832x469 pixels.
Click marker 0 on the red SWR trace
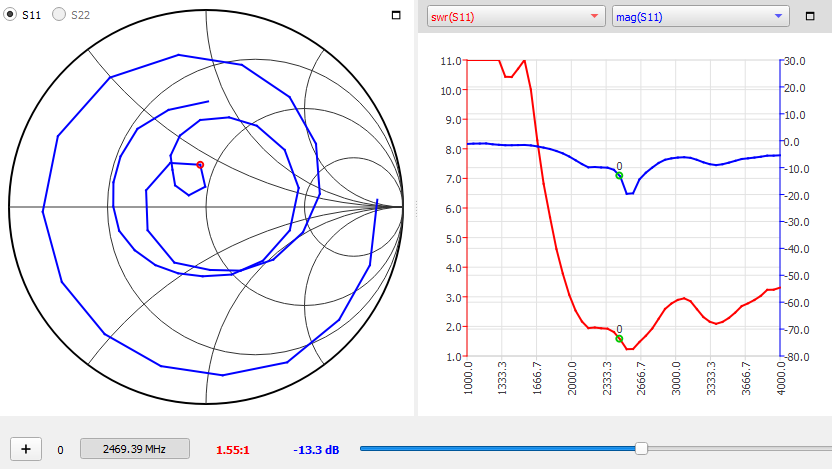point(619,338)
